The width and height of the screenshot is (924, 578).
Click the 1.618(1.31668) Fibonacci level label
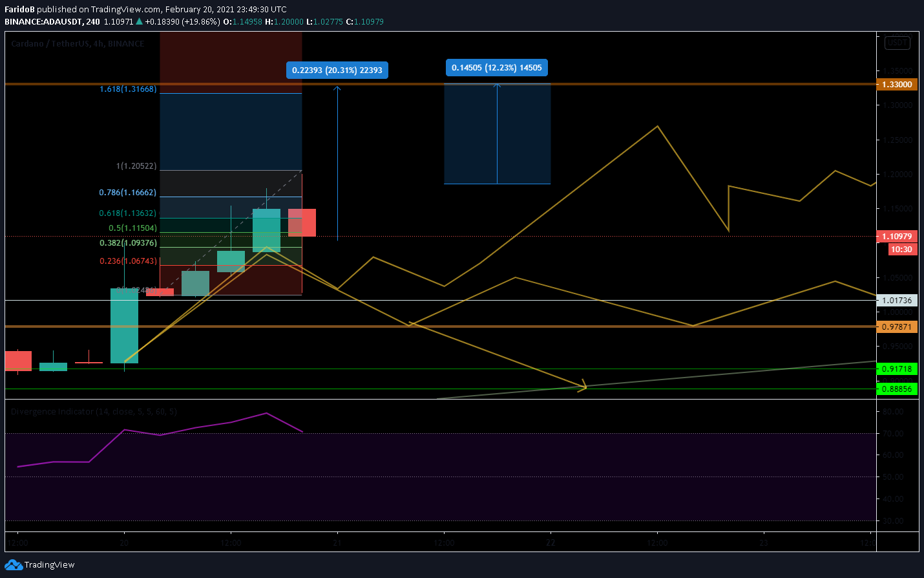point(128,89)
